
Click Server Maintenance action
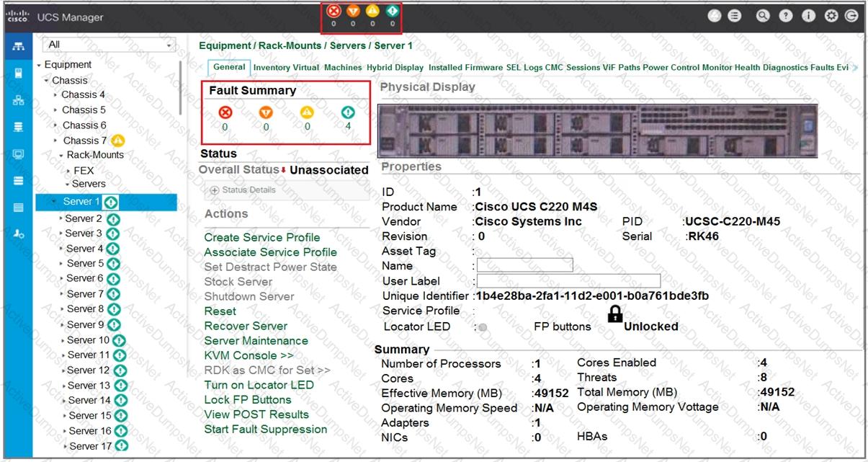click(x=256, y=341)
